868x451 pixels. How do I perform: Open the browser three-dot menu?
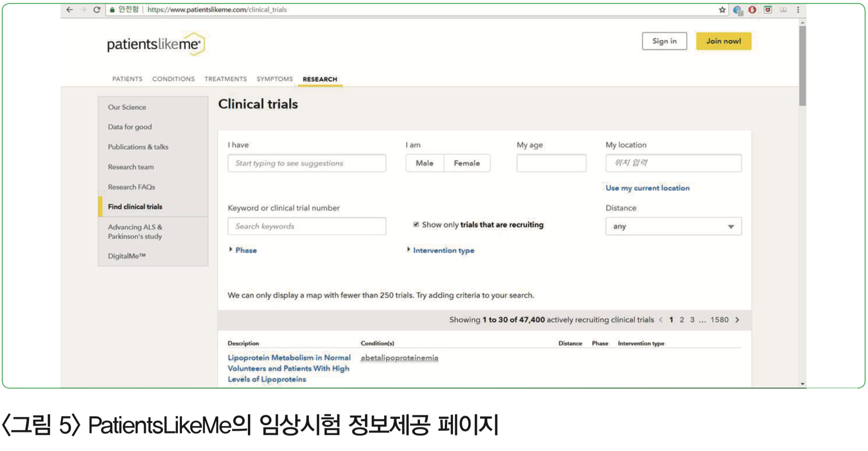click(x=798, y=9)
